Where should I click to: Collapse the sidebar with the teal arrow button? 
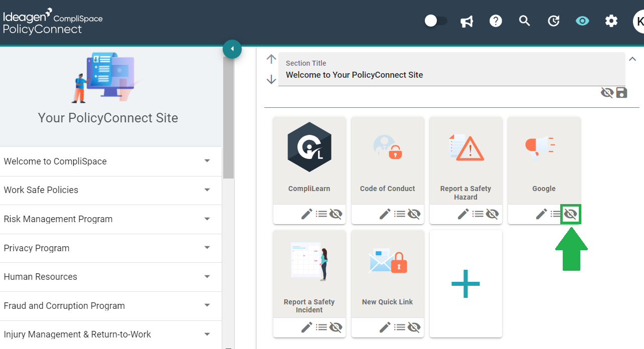pos(232,49)
